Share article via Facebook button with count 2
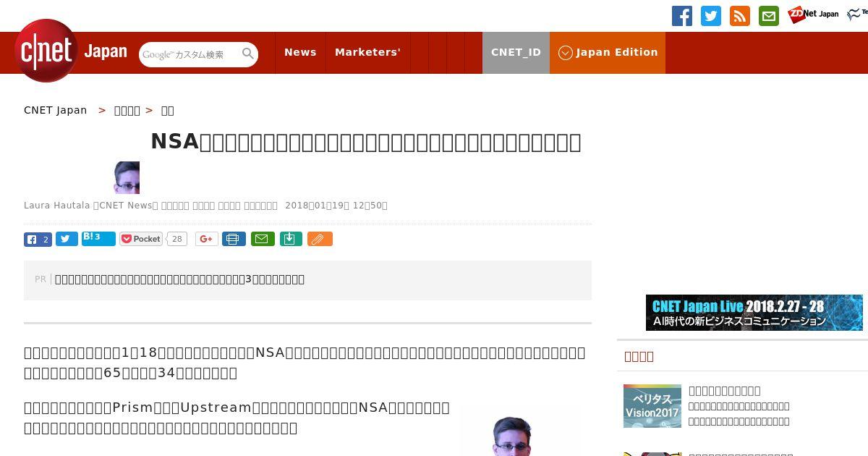The width and height of the screenshot is (868, 456). 38,239
